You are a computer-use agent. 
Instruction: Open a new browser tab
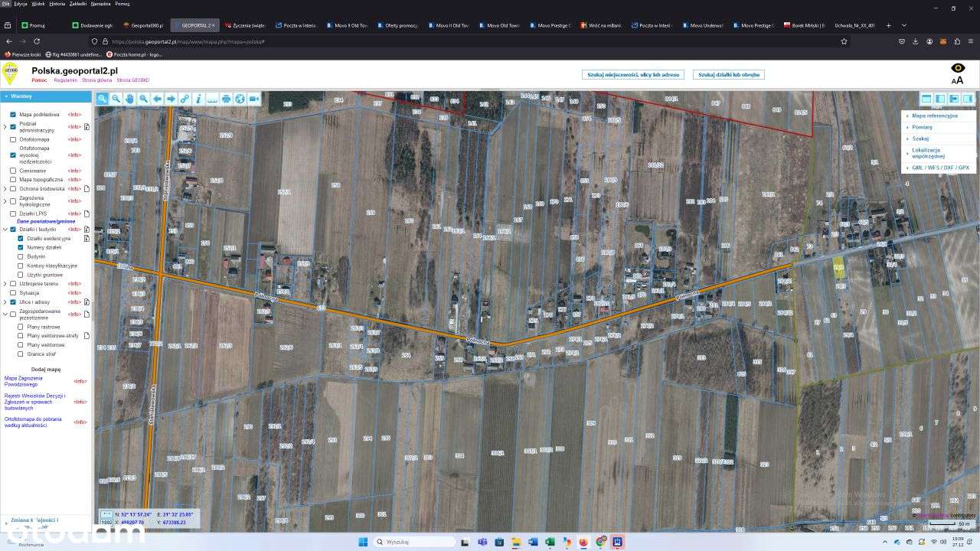(x=887, y=25)
